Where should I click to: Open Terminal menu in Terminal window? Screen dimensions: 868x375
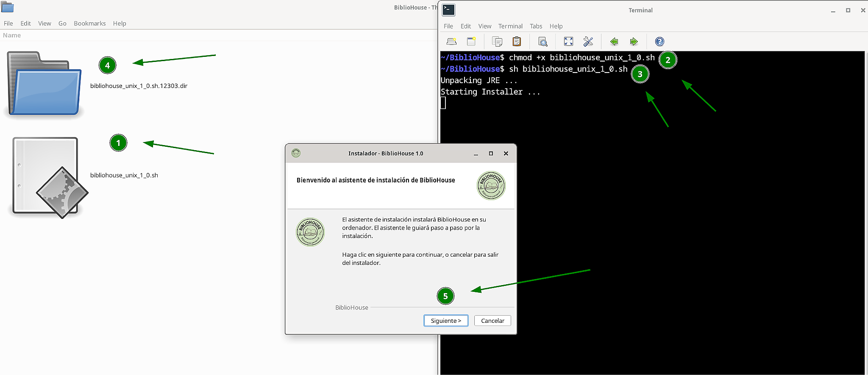point(510,26)
